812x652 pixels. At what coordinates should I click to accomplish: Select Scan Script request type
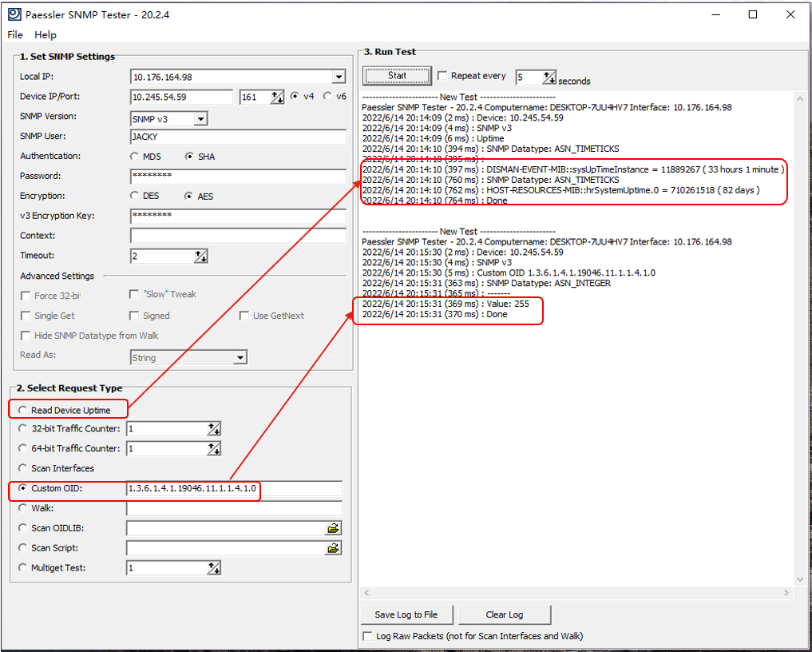(23, 547)
